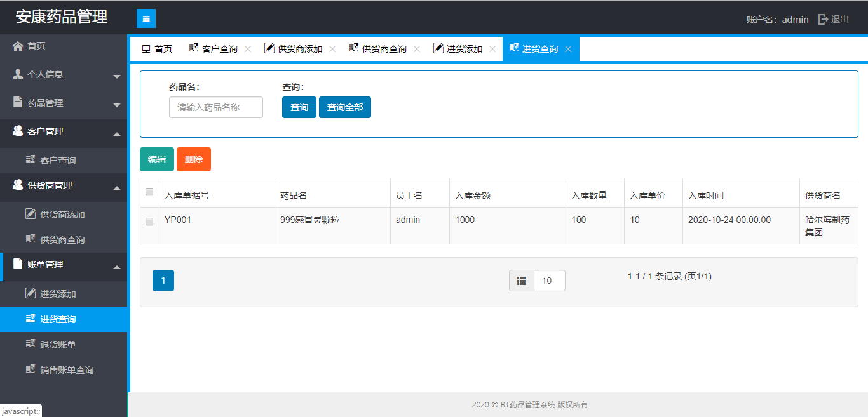Click the file icon beside 账单管理
This screenshot has width=868, height=417.
[x=18, y=264]
